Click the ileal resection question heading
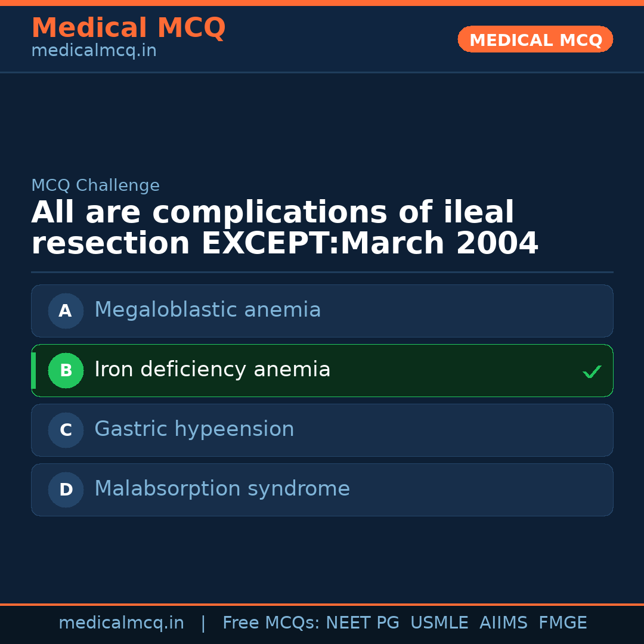This screenshot has height=644, width=644. click(284, 228)
